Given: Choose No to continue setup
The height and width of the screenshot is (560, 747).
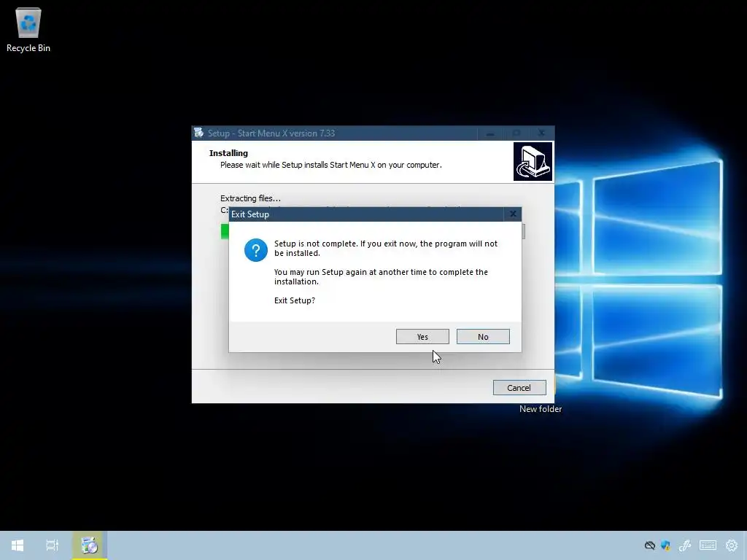Looking at the screenshot, I should 483,337.
